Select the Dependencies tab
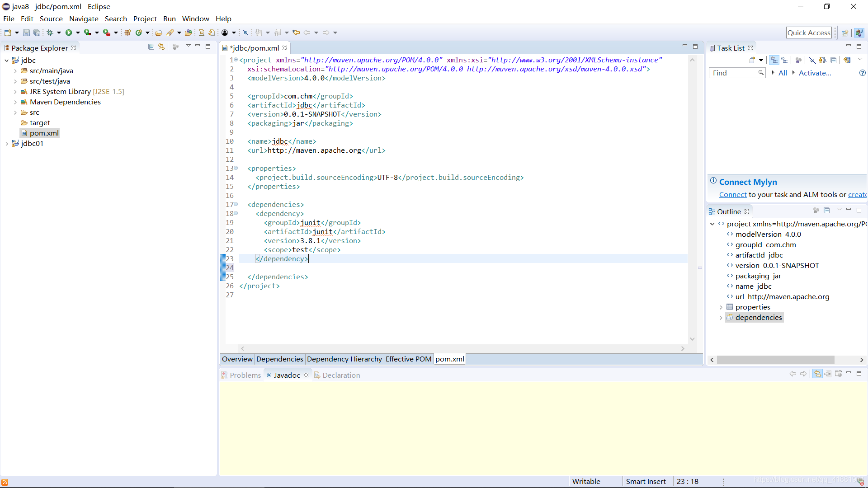 pos(279,359)
